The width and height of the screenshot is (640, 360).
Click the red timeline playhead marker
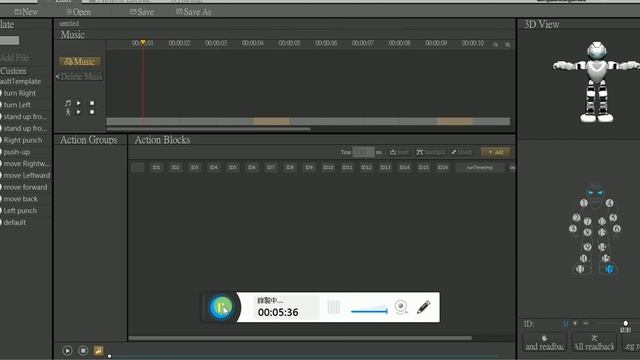(x=143, y=42)
